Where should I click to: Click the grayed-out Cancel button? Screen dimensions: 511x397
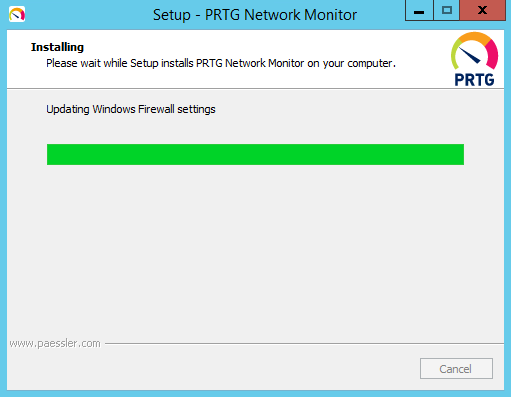(x=456, y=369)
